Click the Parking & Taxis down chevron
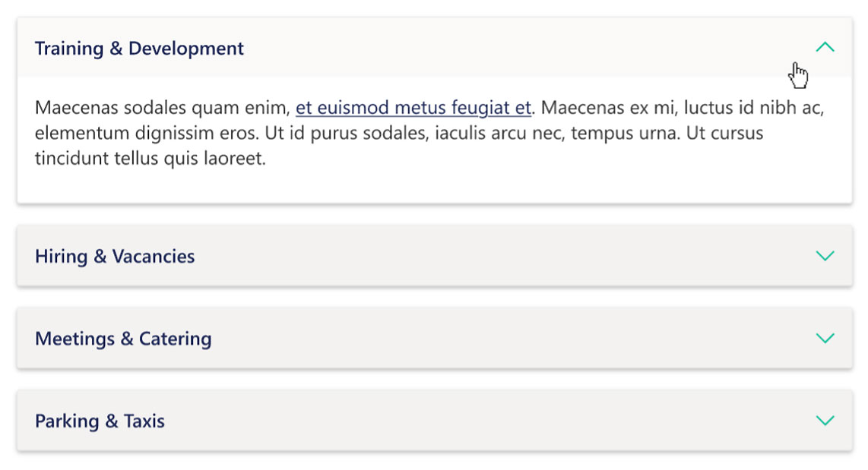The image size is (868, 470). (x=825, y=421)
